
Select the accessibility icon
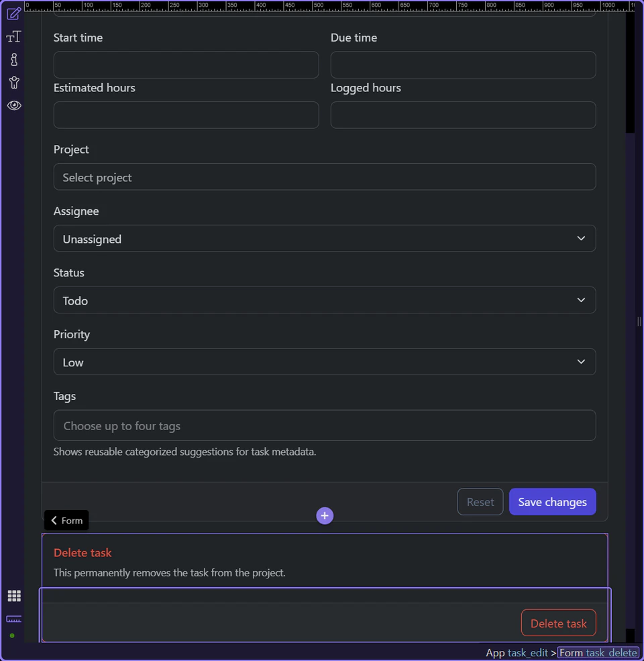(13, 82)
